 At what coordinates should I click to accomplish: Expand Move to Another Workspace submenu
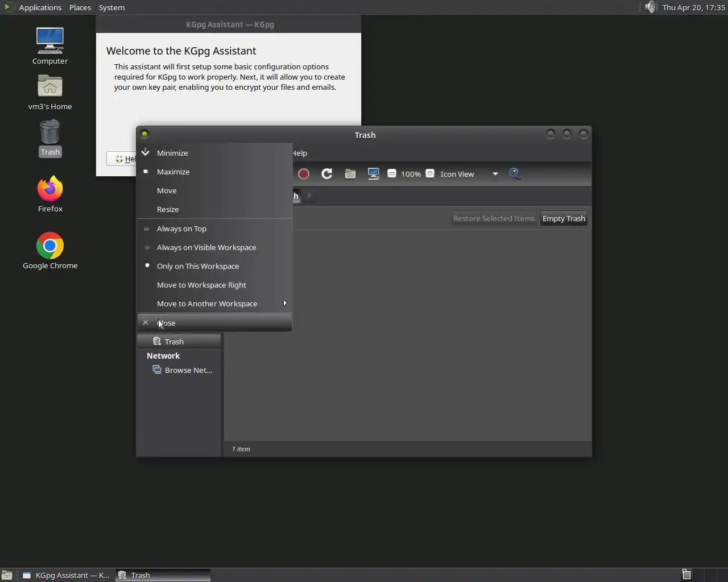pos(215,304)
